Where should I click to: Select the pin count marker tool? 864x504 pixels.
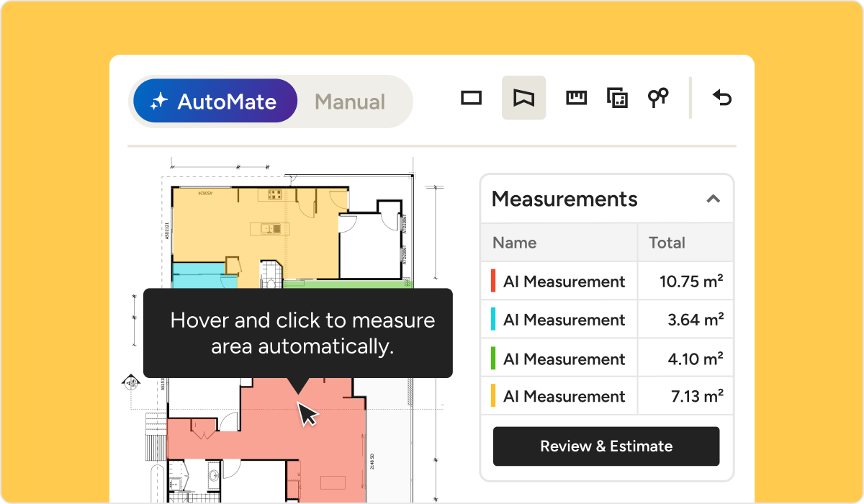[x=657, y=98]
